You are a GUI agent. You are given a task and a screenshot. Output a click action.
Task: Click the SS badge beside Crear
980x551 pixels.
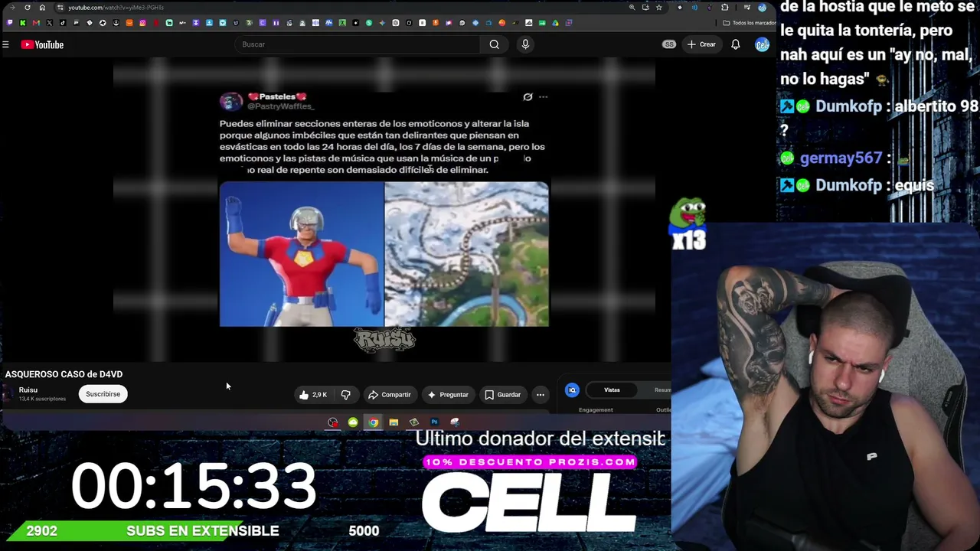(x=669, y=44)
